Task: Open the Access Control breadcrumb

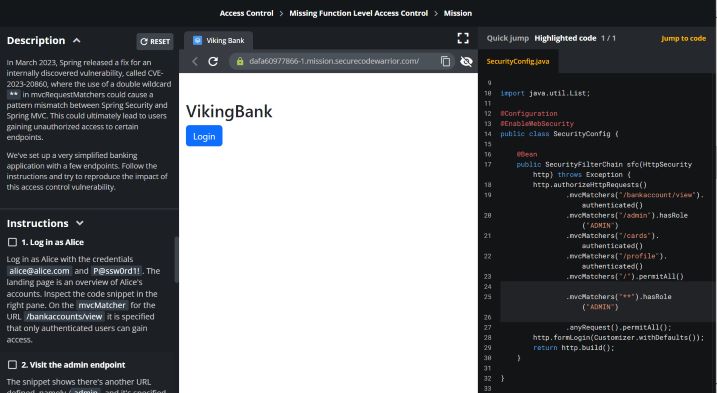Action: [x=246, y=13]
